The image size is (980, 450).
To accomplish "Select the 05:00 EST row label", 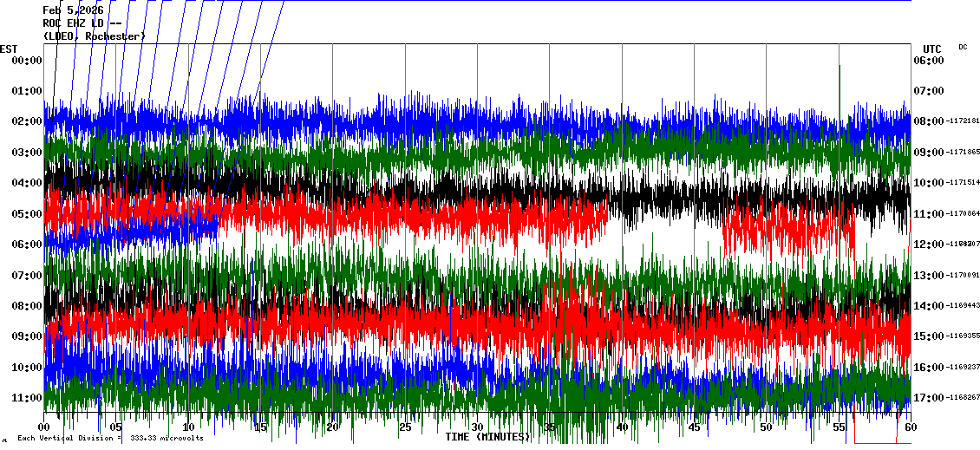I will pos(28,213).
